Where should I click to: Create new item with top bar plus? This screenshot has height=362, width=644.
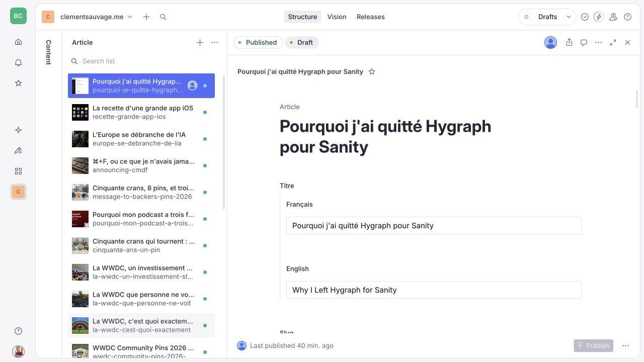[146, 17]
